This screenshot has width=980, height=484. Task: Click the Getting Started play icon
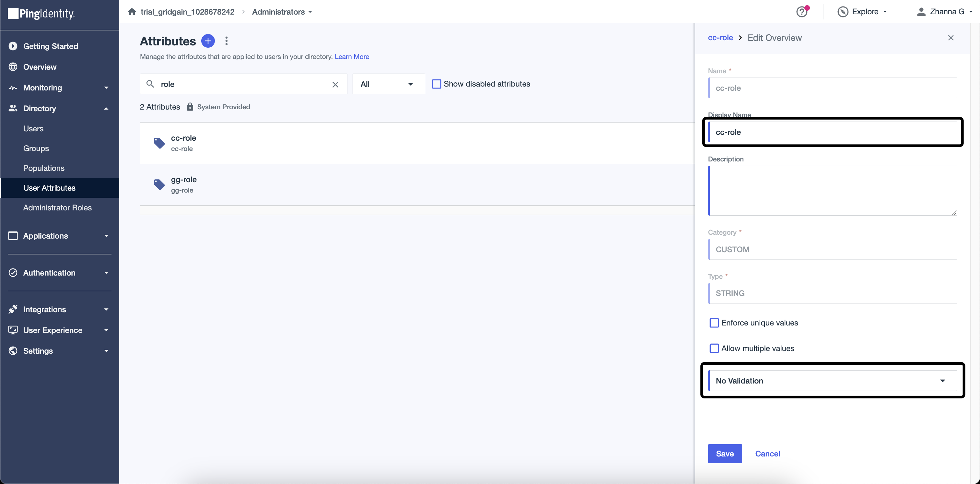tap(13, 46)
